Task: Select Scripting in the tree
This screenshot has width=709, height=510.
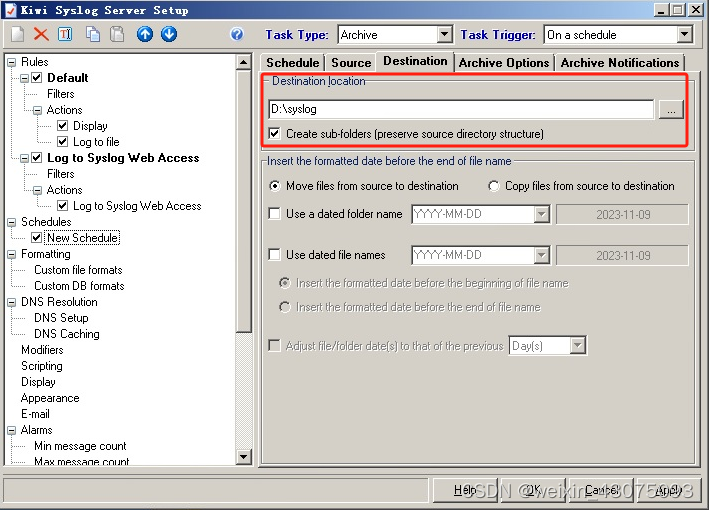Action: coord(42,366)
